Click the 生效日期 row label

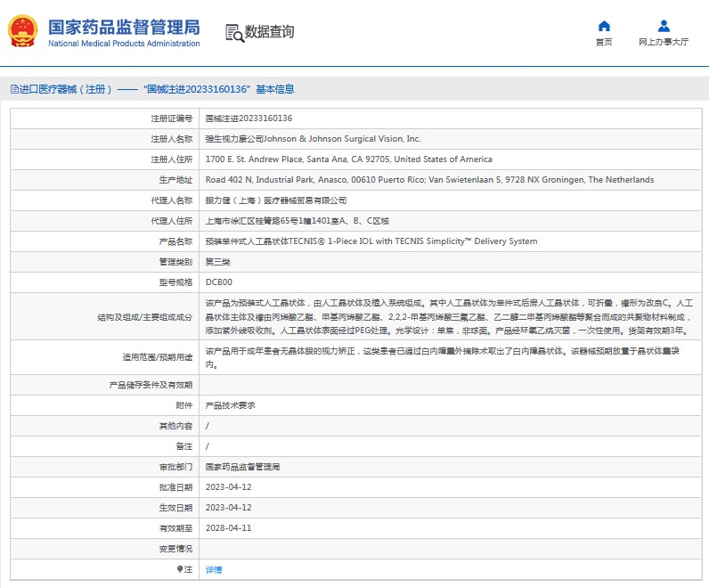[175, 508]
